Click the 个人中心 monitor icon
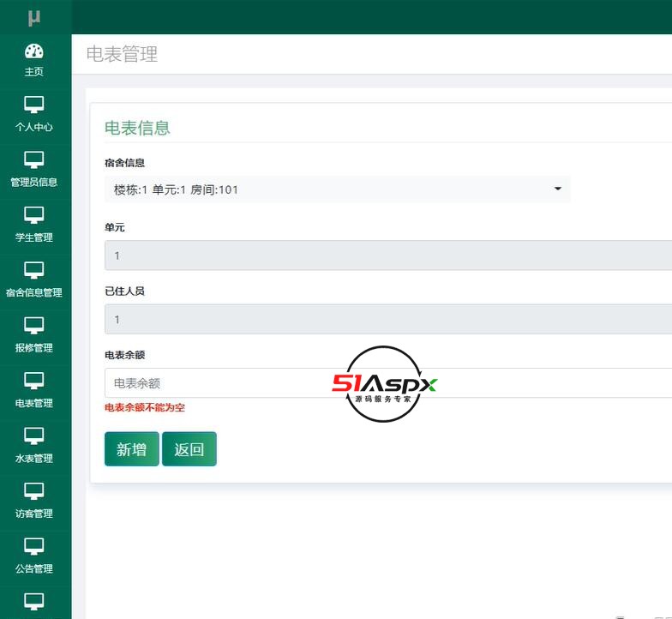Screen dimensions: 672x619 pos(34,105)
